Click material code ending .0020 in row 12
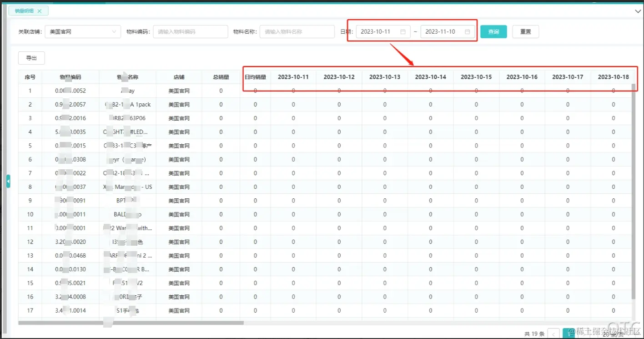The height and width of the screenshot is (339, 644). pos(70,242)
